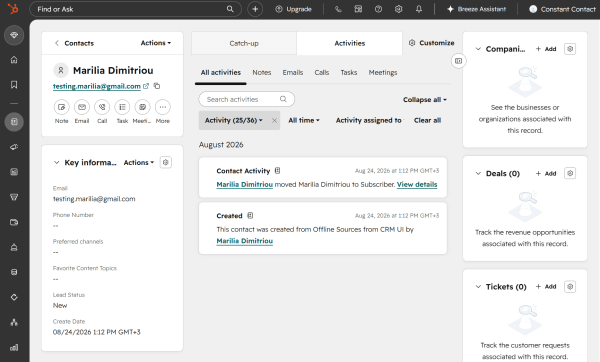
Task: Open Key information settings gear
Action: [166, 162]
